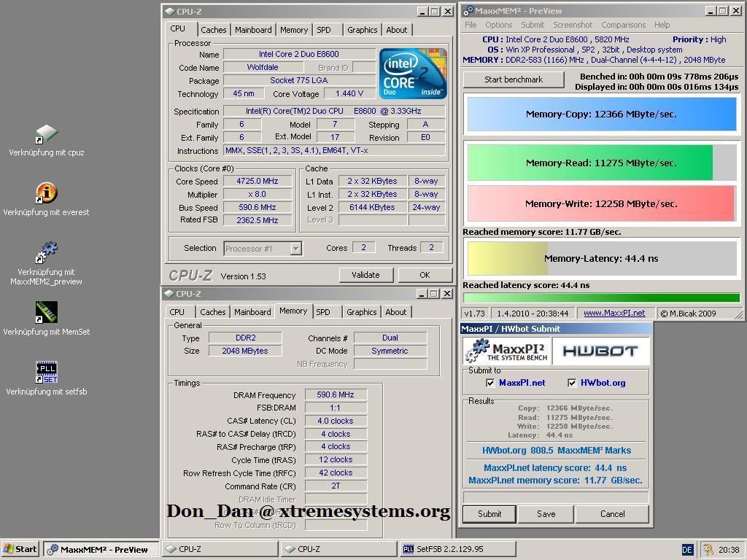
Task: Toggle the MaxxPI.net submit checkbox
Action: pyautogui.click(x=489, y=383)
